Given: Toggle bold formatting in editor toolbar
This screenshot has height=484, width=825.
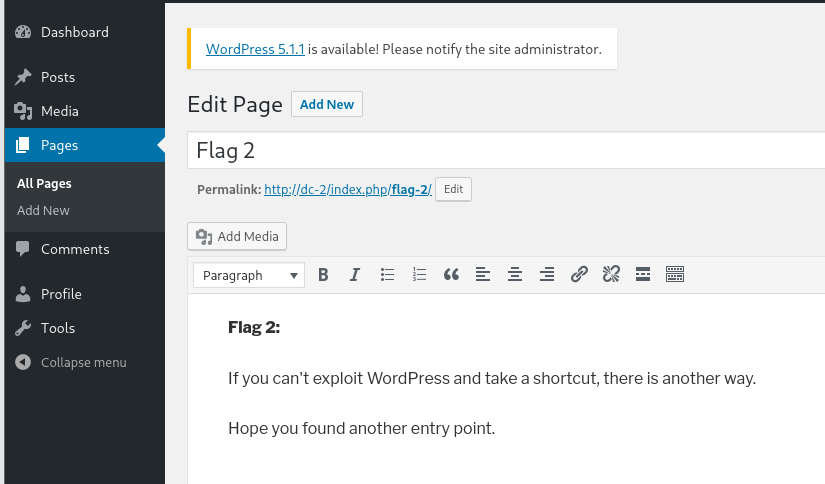Looking at the screenshot, I should click(x=323, y=275).
